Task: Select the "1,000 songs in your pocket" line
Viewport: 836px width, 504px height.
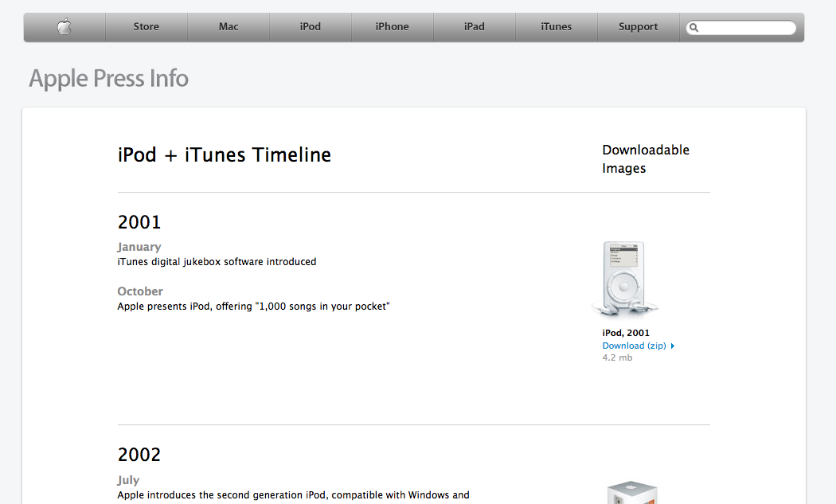Action: (x=254, y=307)
